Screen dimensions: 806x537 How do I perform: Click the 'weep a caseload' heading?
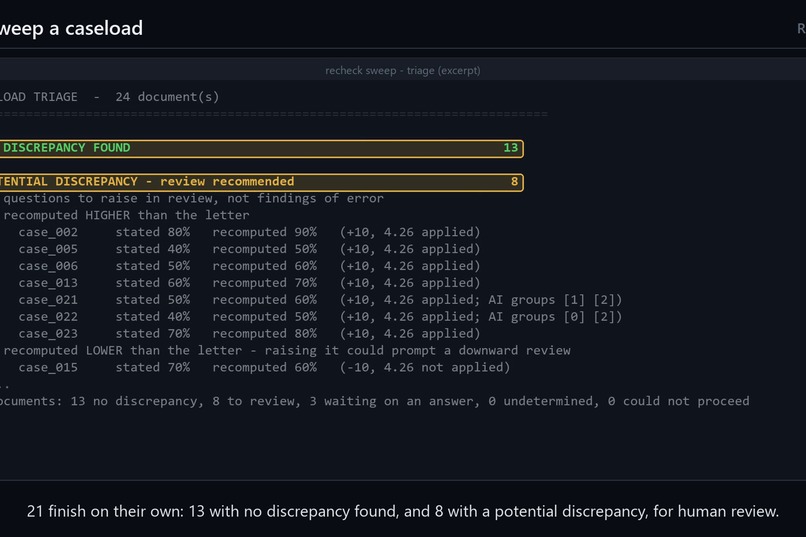coord(71,28)
